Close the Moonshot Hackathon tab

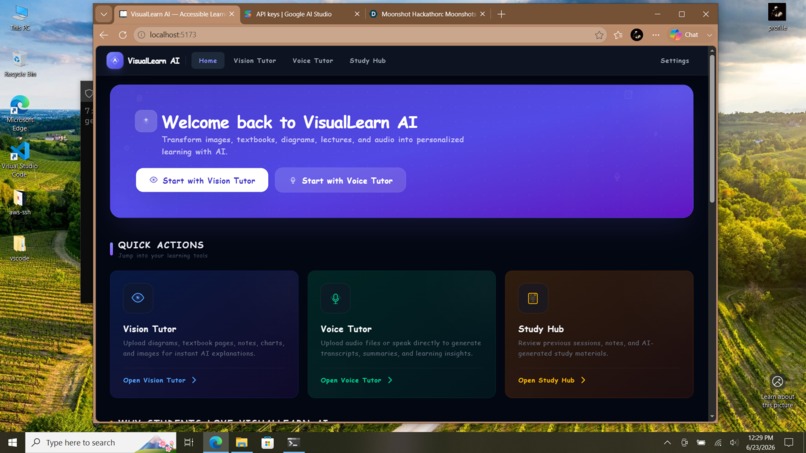[x=482, y=14]
